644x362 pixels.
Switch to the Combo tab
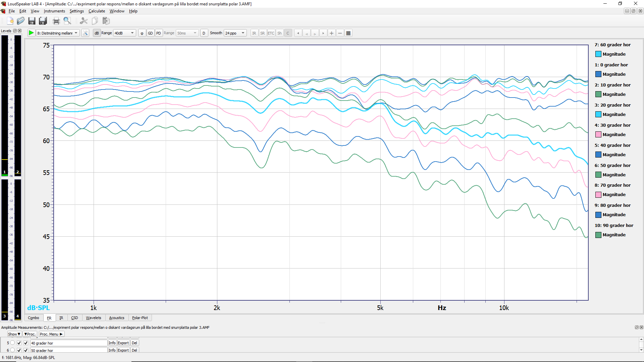[x=34, y=318]
